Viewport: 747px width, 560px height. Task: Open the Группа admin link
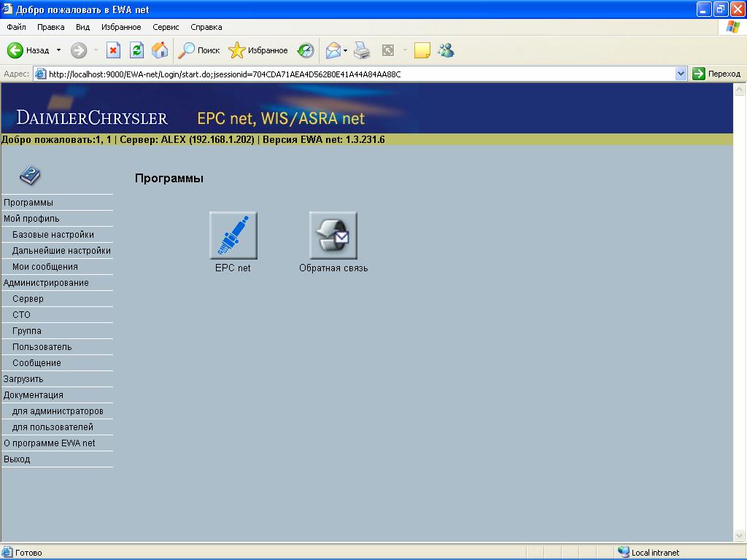(x=27, y=331)
